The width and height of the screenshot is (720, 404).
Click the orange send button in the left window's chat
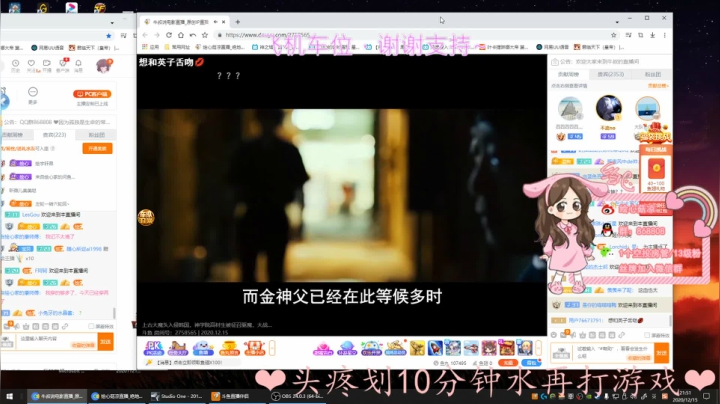click(106, 342)
